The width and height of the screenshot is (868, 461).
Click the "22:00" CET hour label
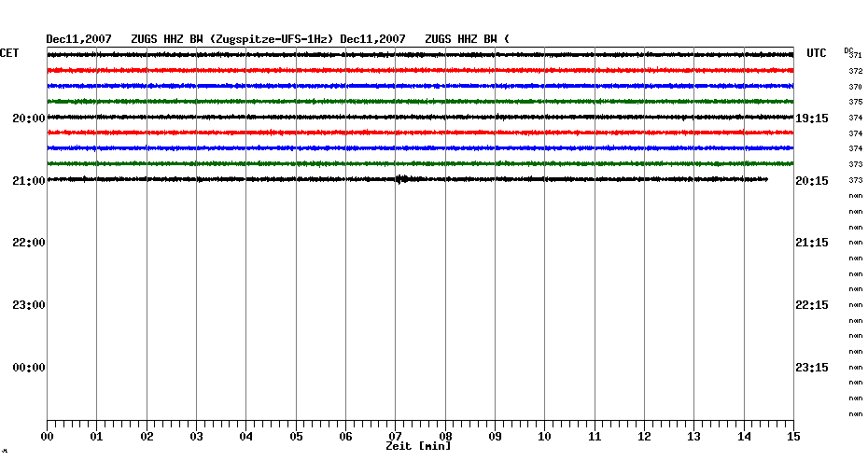(29, 243)
